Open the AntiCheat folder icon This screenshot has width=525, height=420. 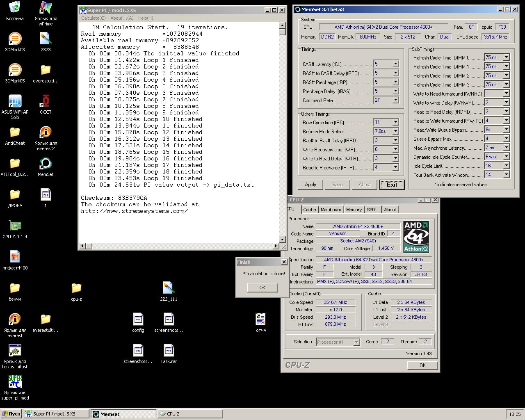pos(15,132)
